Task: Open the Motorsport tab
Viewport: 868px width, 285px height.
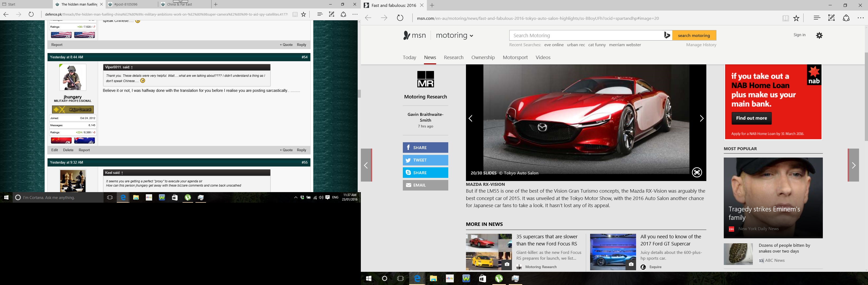Action: click(515, 58)
